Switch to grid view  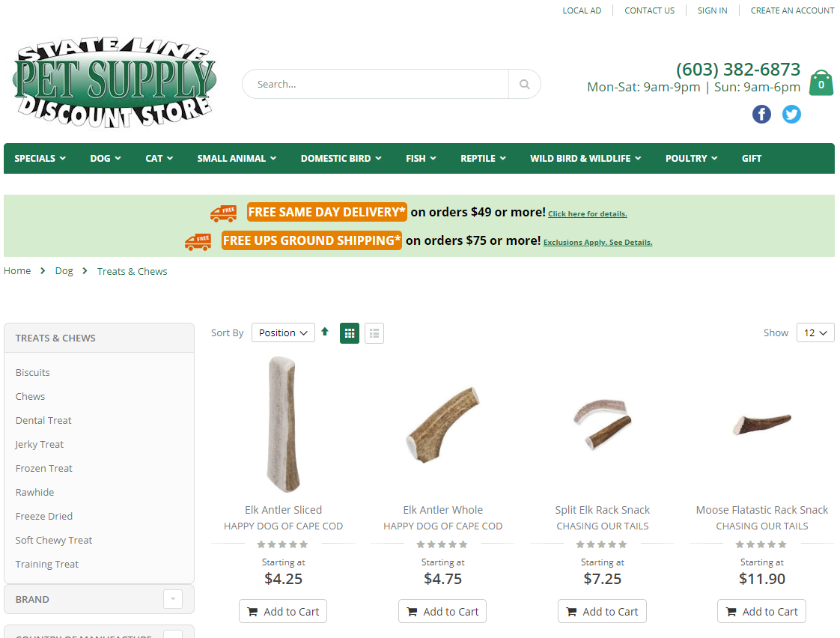[350, 333]
